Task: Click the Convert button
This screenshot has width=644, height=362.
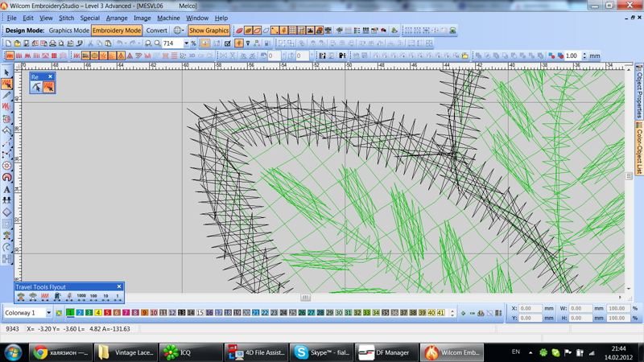Action: click(x=157, y=31)
